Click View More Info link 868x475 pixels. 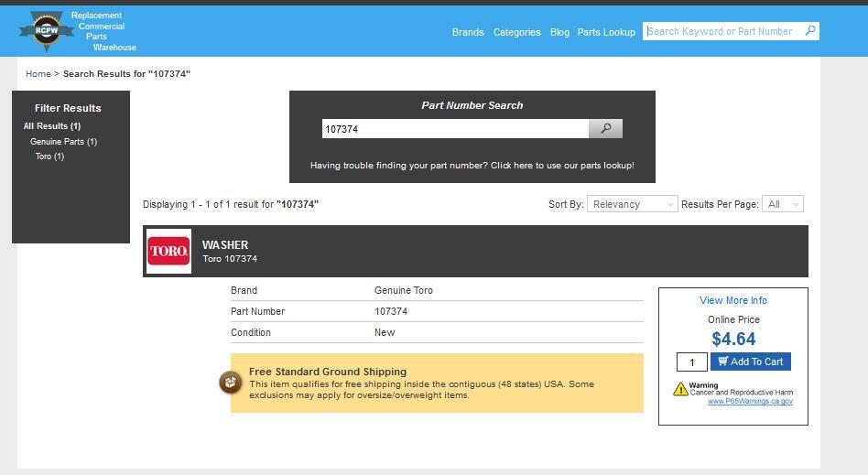pos(732,300)
